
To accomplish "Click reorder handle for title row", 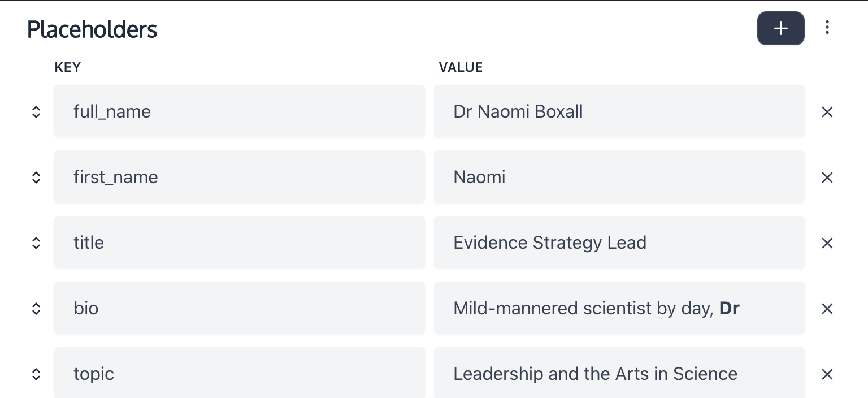I will pyautogui.click(x=36, y=243).
